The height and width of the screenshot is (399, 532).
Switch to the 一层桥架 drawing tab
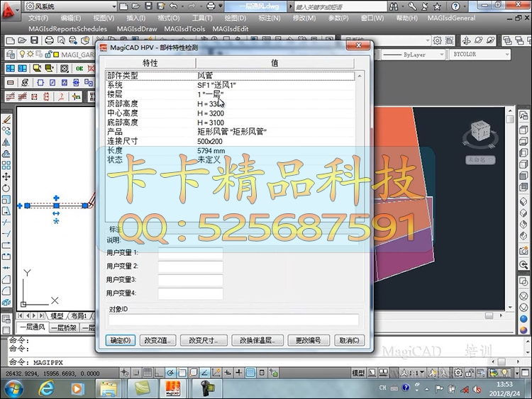tap(64, 327)
